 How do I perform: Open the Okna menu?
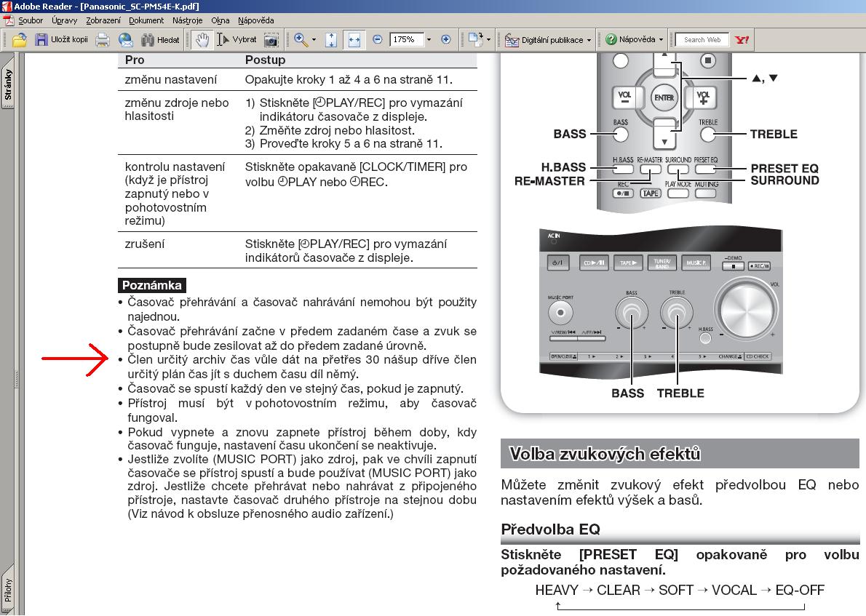221,20
